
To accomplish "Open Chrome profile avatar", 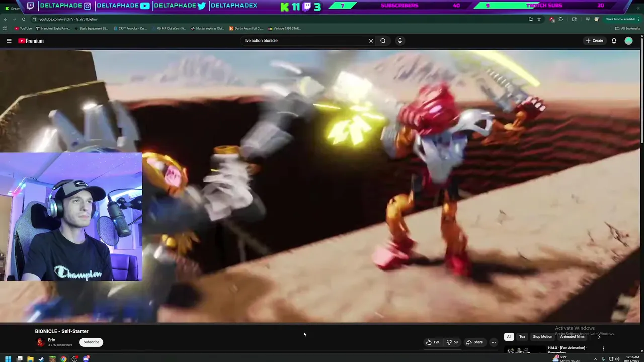I will (x=597, y=19).
